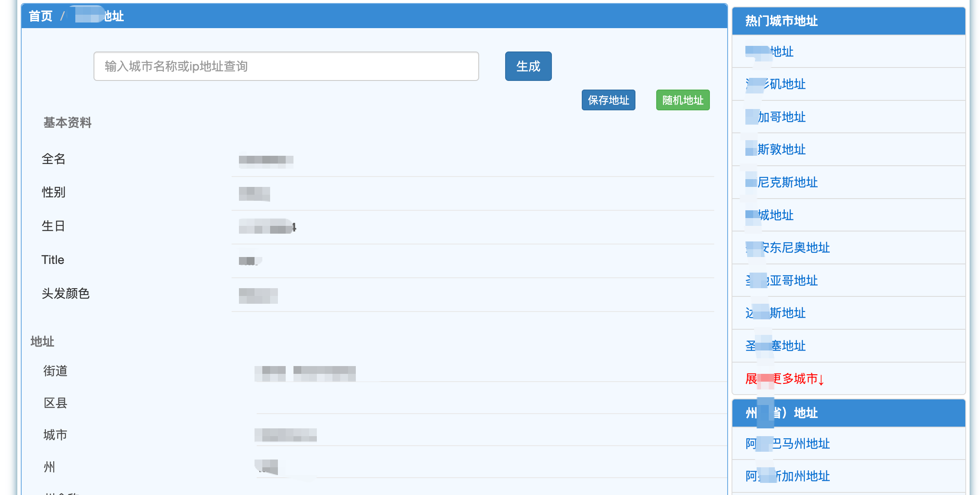Viewport: 980px width, 495px height.
Task: Open the 斯敦地址 city link
Action: coord(776,150)
